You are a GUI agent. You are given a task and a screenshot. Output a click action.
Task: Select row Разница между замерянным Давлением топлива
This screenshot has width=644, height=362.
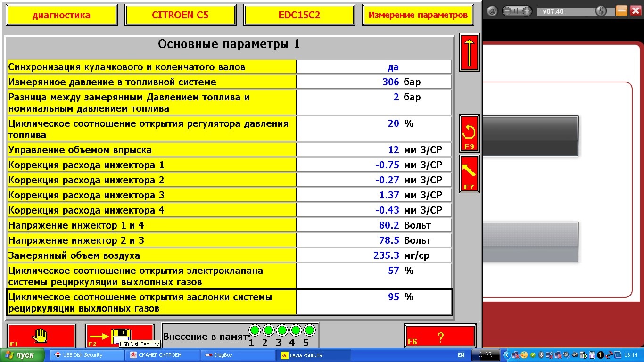(229, 103)
